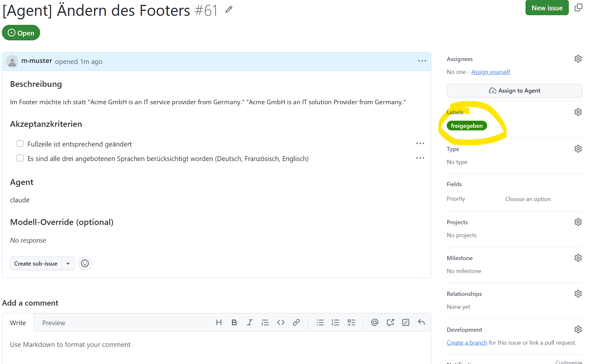Click the Create a branch link

coord(467,343)
